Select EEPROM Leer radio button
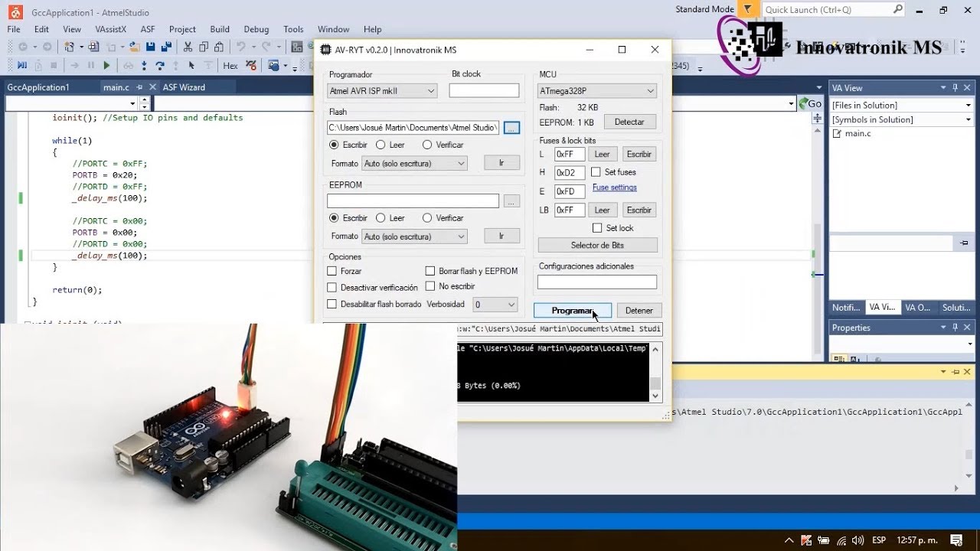Viewport: 980px width, 551px height. pyautogui.click(x=381, y=218)
